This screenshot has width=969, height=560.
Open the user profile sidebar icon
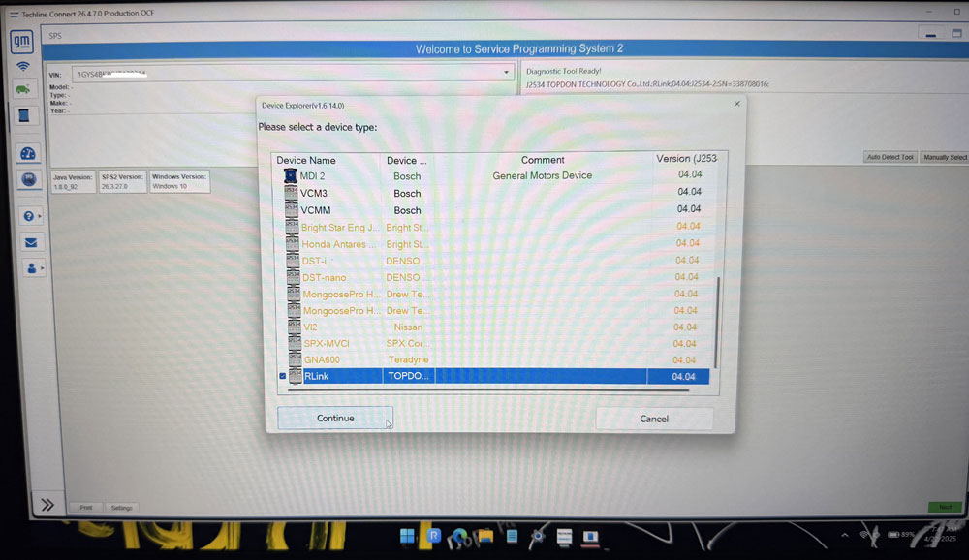pyautogui.click(x=32, y=268)
